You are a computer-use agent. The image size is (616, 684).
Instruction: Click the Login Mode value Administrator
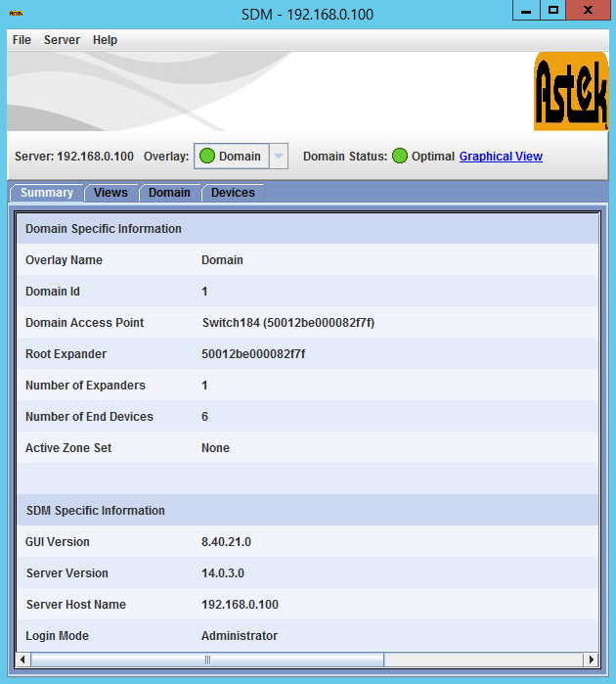pyautogui.click(x=240, y=636)
